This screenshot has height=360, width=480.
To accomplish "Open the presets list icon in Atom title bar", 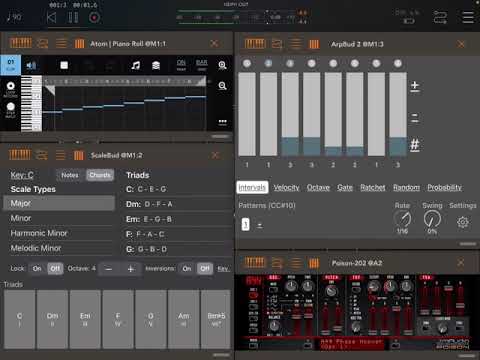I will click(61, 44).
